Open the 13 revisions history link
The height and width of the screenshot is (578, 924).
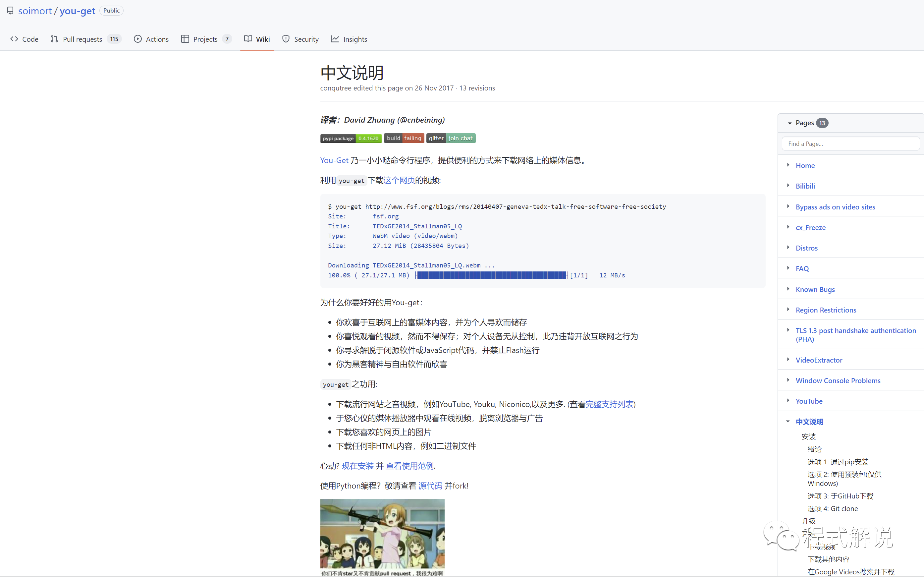click(477, 88)
